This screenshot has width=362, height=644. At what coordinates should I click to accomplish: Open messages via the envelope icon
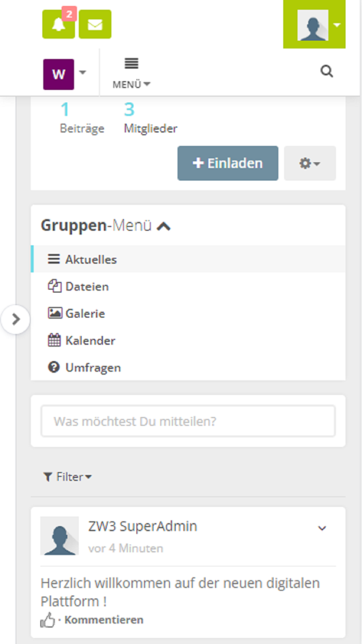tap(95, 24)
